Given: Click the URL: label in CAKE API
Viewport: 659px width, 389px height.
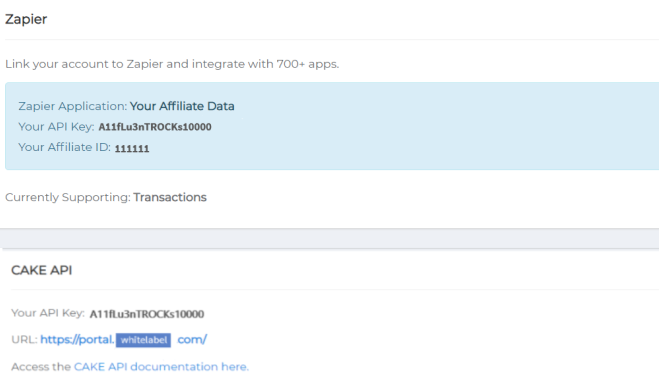Looking at the screenshot, I should pyautogui.click(x=24, y=339).
